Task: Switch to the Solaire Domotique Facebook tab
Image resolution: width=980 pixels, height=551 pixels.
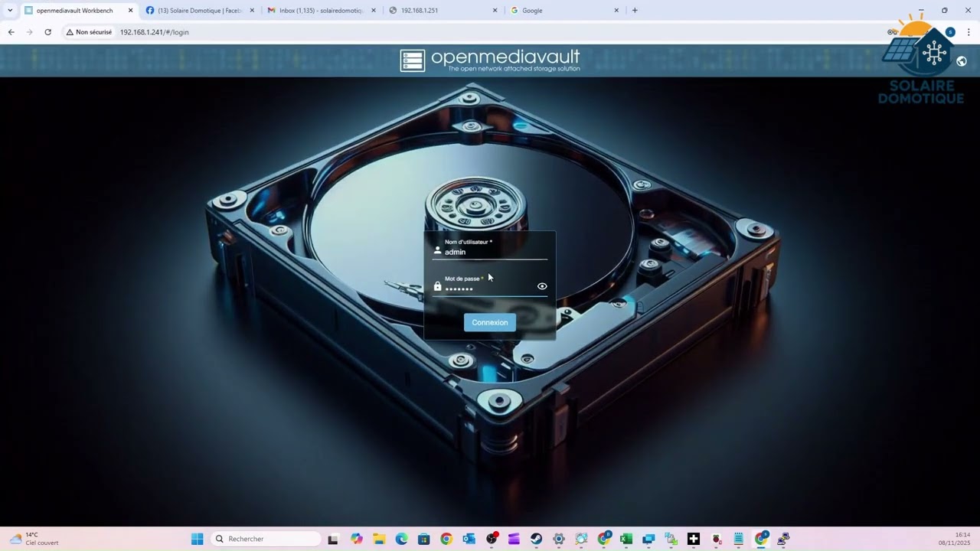Action: click(x=199, y=11)
